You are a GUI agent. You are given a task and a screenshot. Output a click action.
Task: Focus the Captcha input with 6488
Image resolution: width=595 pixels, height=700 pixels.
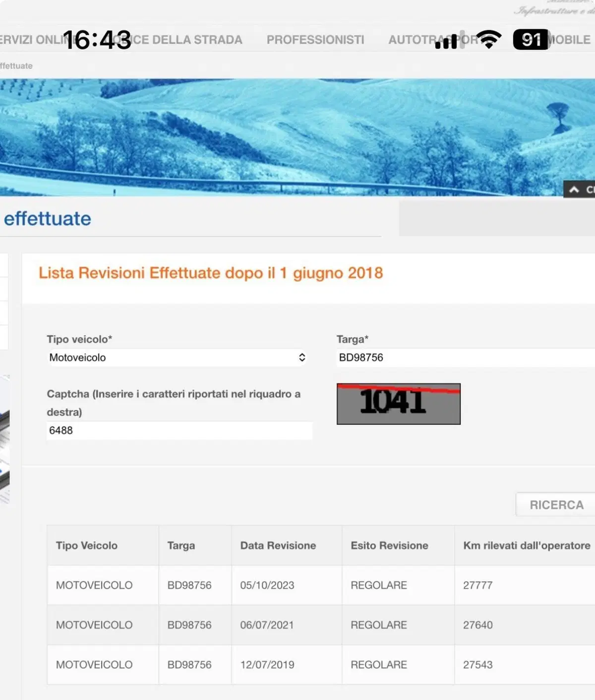point(179,430)
